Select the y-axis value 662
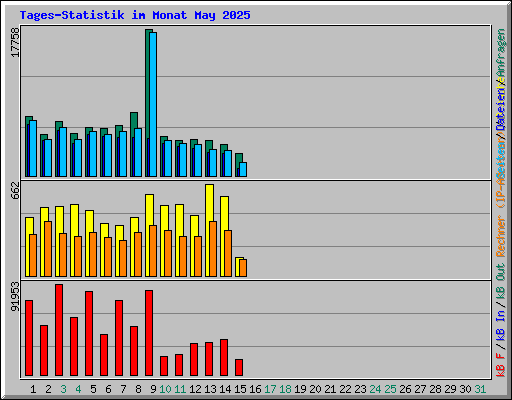 coord(15,190)
